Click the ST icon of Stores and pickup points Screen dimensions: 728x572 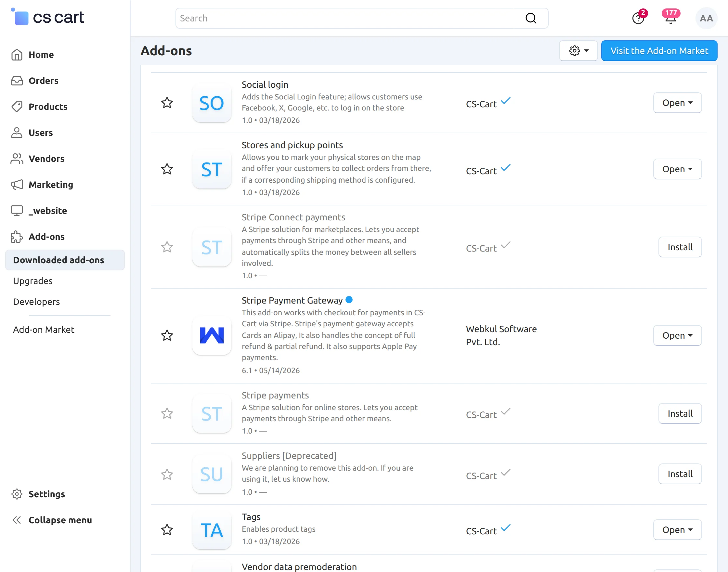[212, 169]
